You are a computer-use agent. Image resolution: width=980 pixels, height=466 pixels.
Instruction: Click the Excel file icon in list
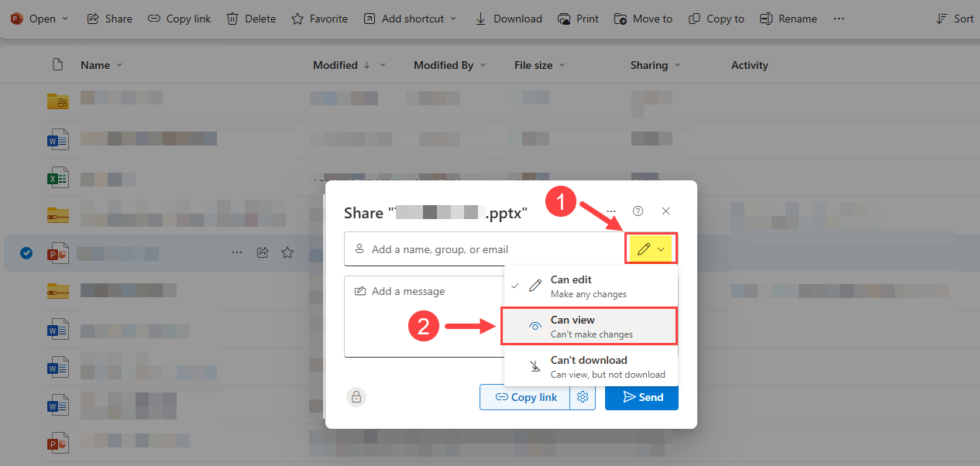[x=58, y=179]
